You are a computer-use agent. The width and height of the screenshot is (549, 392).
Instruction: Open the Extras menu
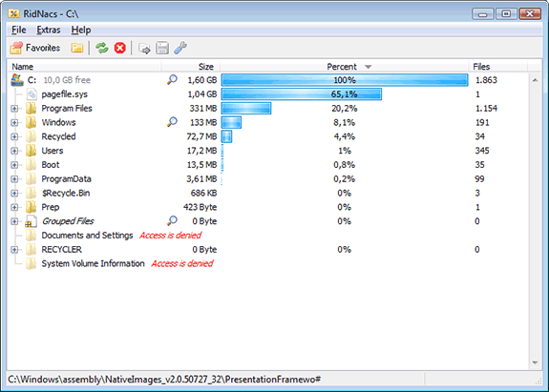tap(49, 31)
